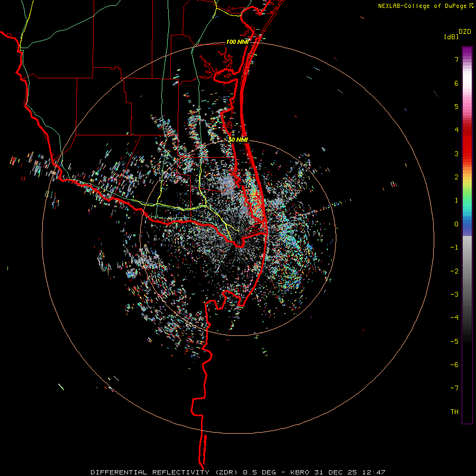This screenshot has width=476, height=476.
Task: Click the 31 DEC 25 date in caption
Action: click(336, 472)
